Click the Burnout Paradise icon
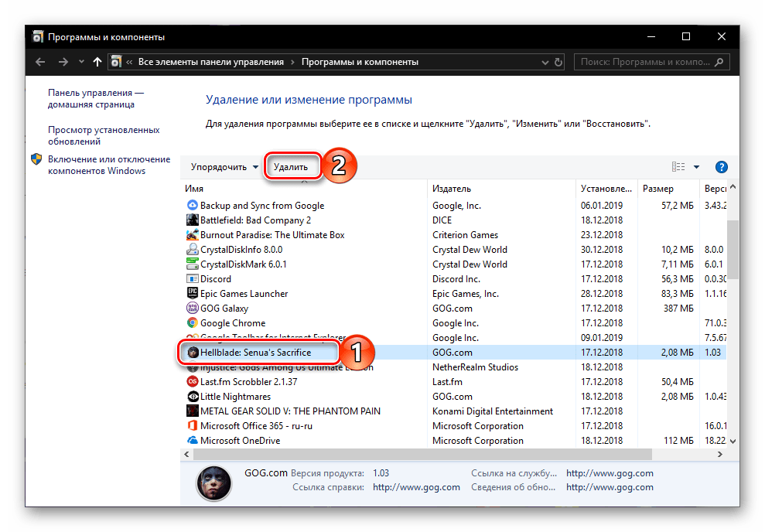 point(193,234)
